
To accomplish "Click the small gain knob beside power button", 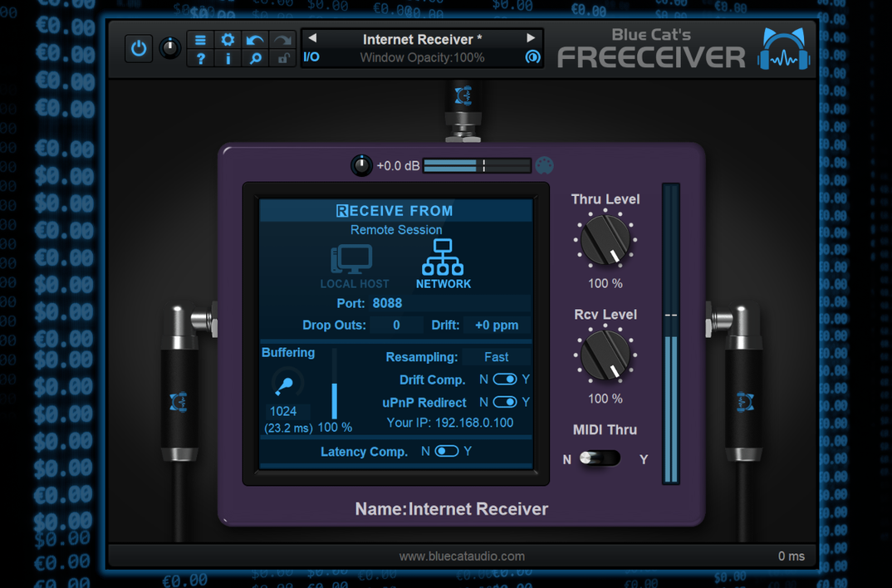I will click(x=169, y=48).
